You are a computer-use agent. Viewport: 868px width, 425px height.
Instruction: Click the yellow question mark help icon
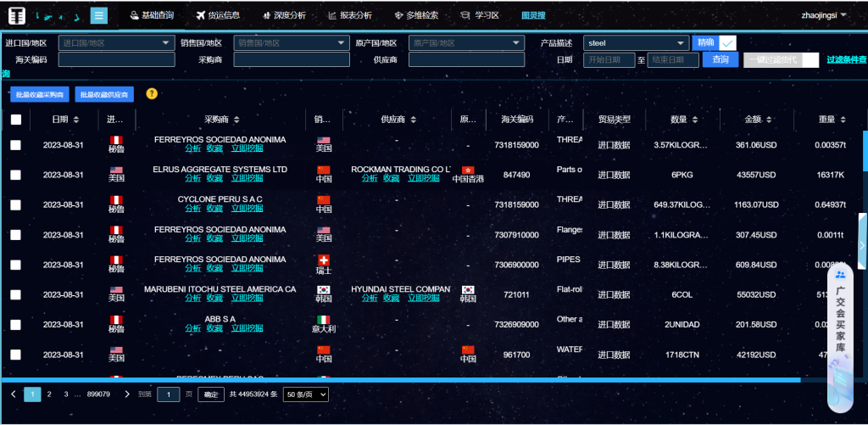pyautogui.click(x=152, y=93)
